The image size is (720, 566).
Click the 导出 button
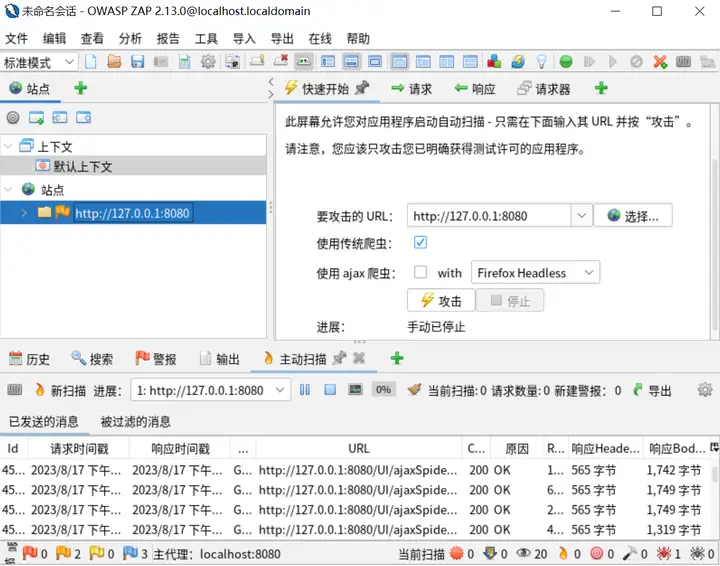pos(652,390)
